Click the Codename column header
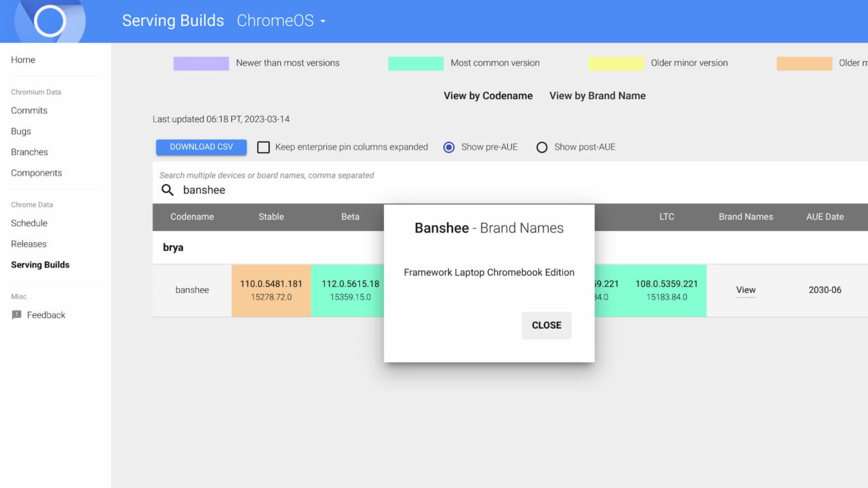This screenshot has height=488, width=868. pyautogui.click(x=192, y=217)
